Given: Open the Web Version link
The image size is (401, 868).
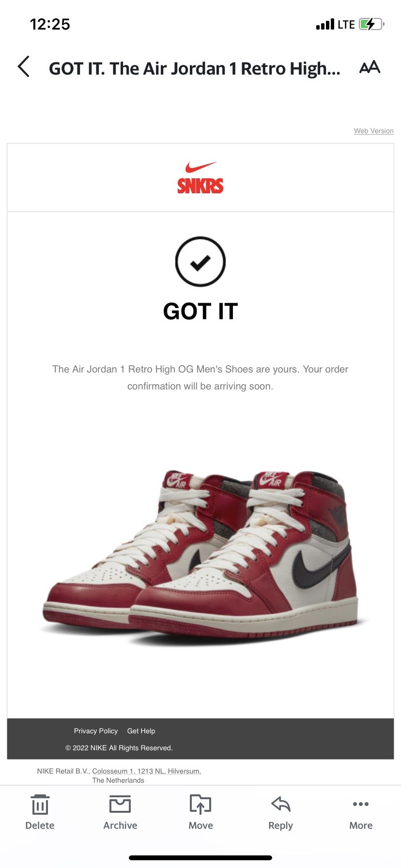Looking at the screenshot, I should click(x=373, y=131).
